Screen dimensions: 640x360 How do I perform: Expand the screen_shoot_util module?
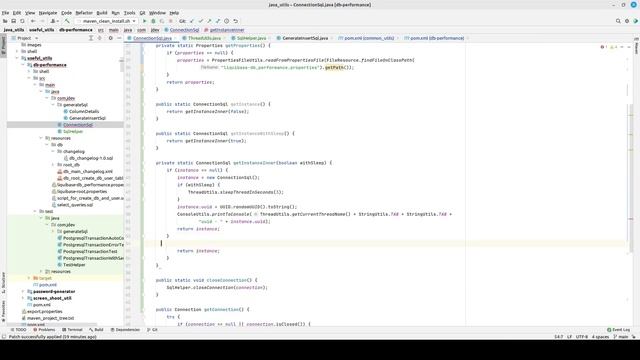point(23,298)
